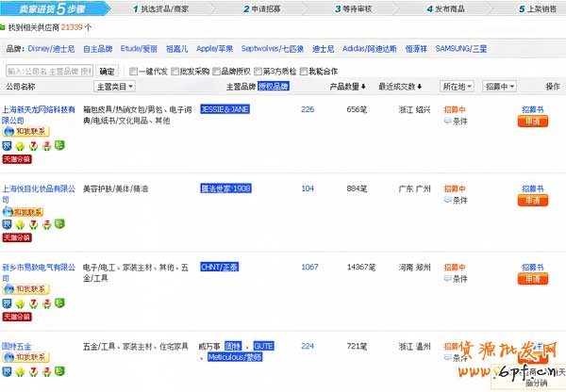Click the 确定 search confirm button
This screenshot has width=566, height=392.
pyautogui.click(x=108, y=71)
